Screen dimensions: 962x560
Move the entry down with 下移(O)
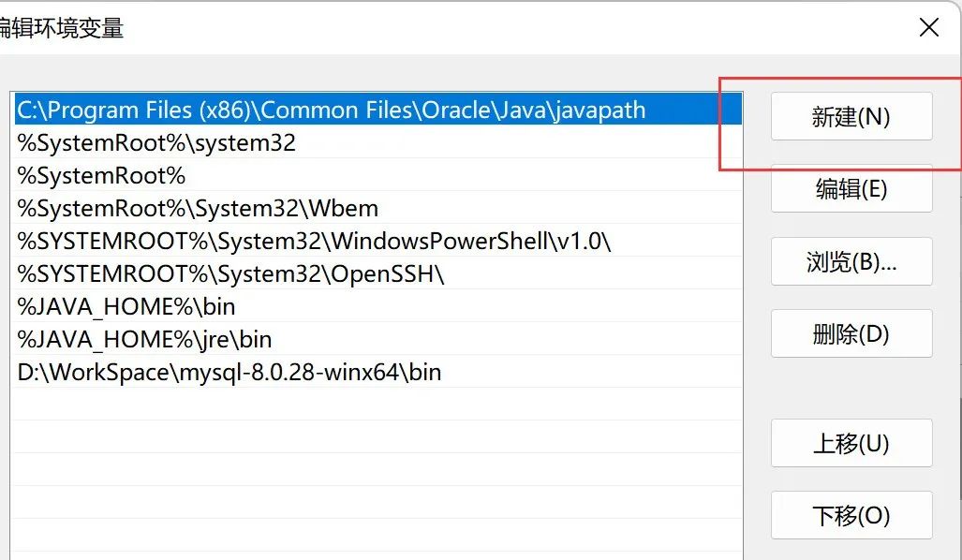tap(851, 515)
